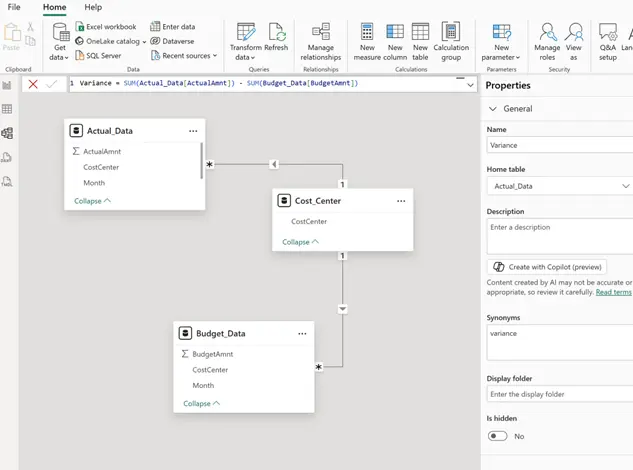Viewport: 633px width, 470px height.
Task: Commit the formula with the checkmark
Action: tap(52, 84)
